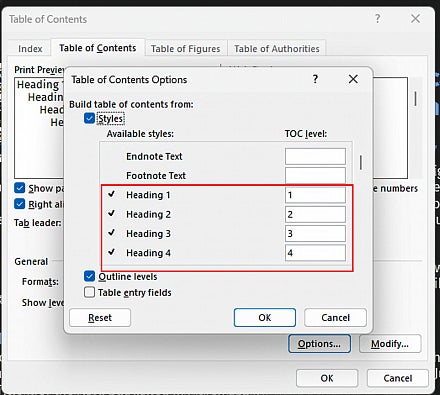
Task: Open help in Table of Contents Options dialog
Action: click(315, 79)
